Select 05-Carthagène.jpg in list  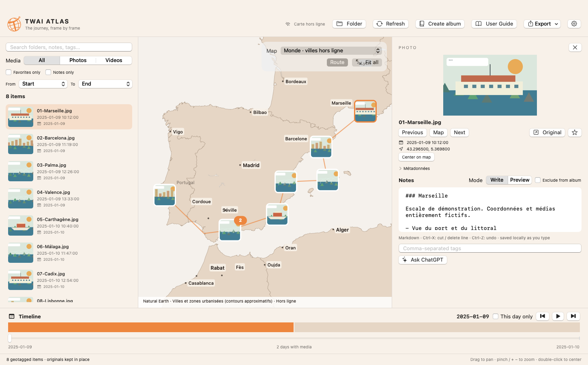69,225
